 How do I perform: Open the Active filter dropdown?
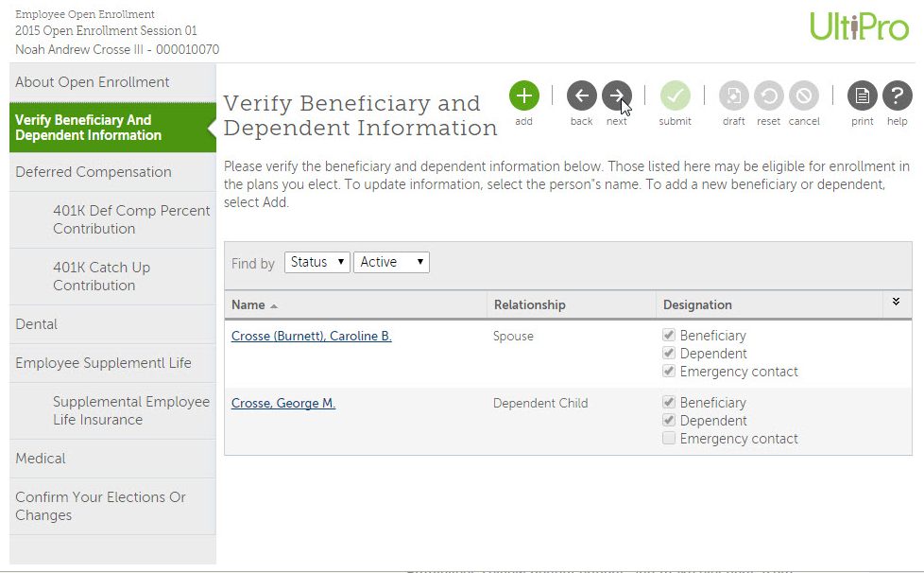tap(391, 262)
